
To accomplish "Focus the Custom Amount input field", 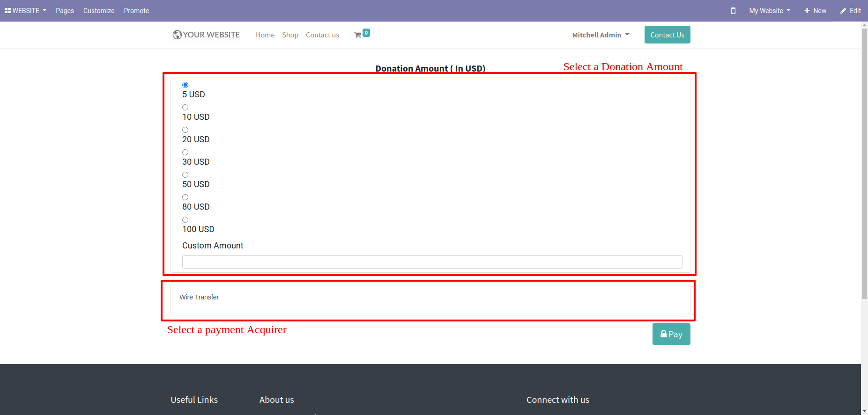I will coord(432,262).
